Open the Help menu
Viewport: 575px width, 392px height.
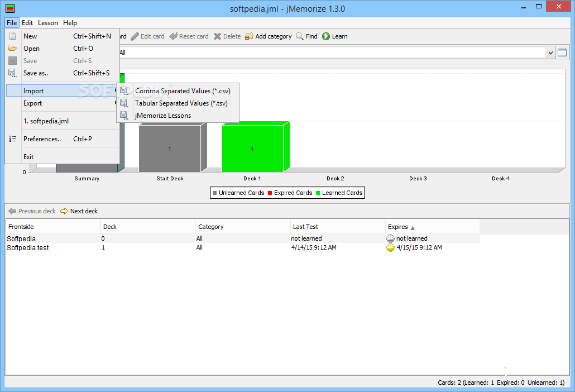[70, 23]
